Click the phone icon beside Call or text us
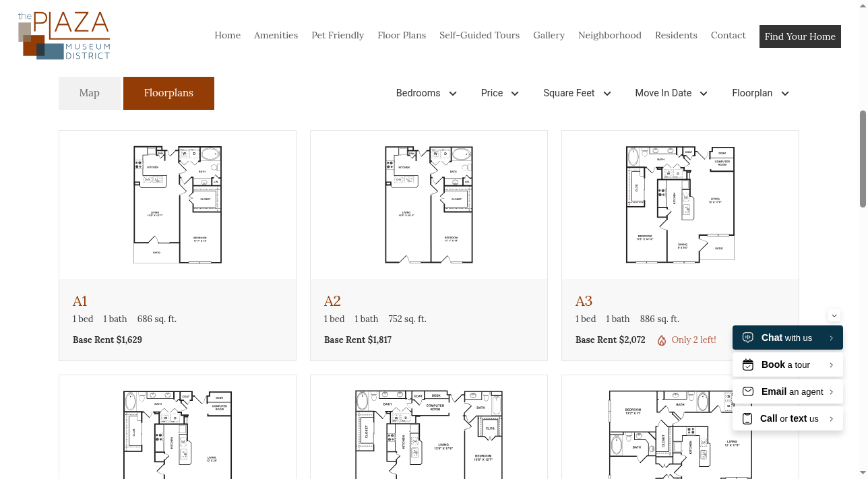The height and width of the screenshot is (479, 868). (x=747, y=418)
